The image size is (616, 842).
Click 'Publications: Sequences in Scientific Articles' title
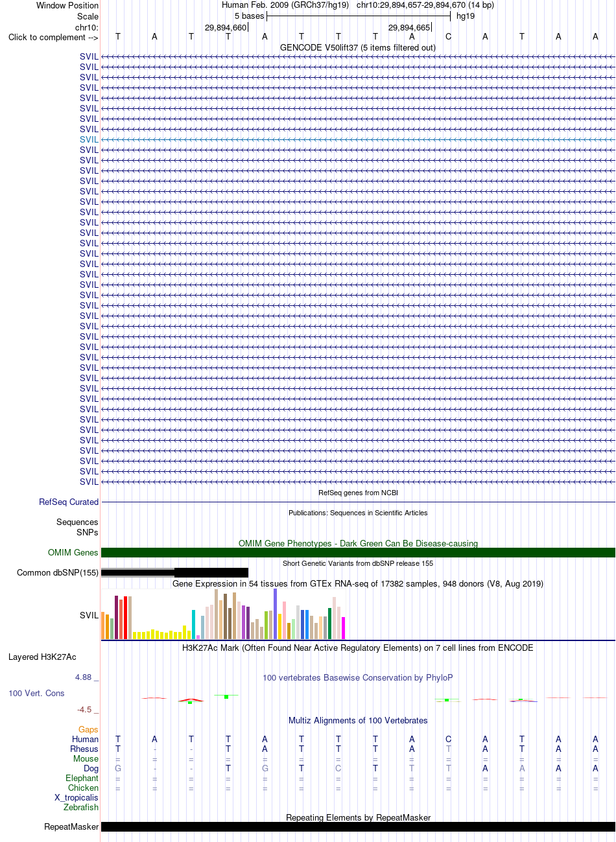(x=358, y=513)
